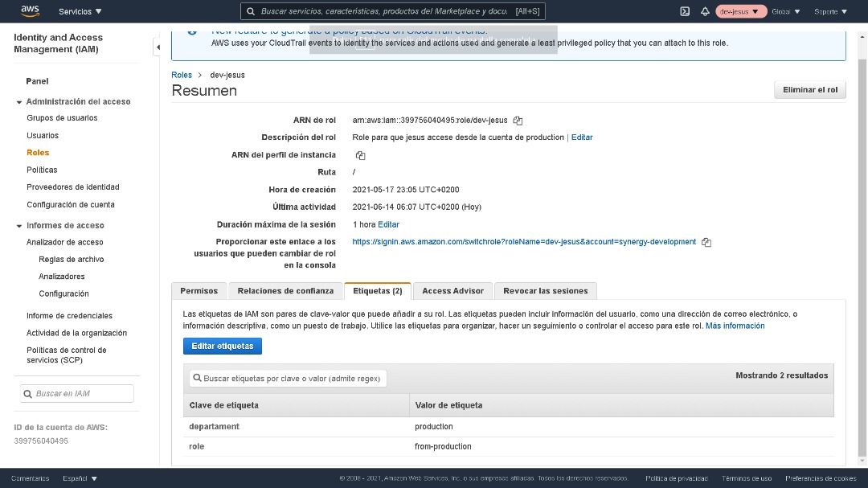Open the Revocar las sesiones tab
This screenshot has width=868, height=488.
pyautogui.click(x=545, y=291)
